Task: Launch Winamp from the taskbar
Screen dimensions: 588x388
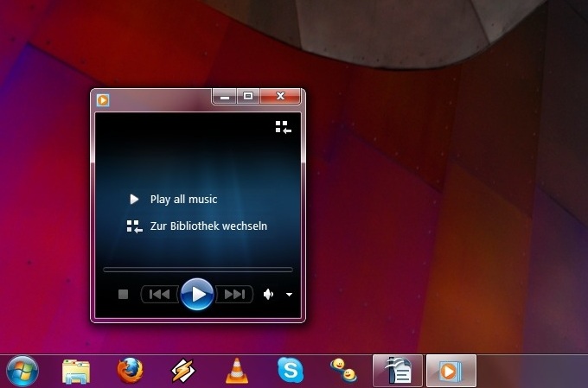Action: coord(183,371)
